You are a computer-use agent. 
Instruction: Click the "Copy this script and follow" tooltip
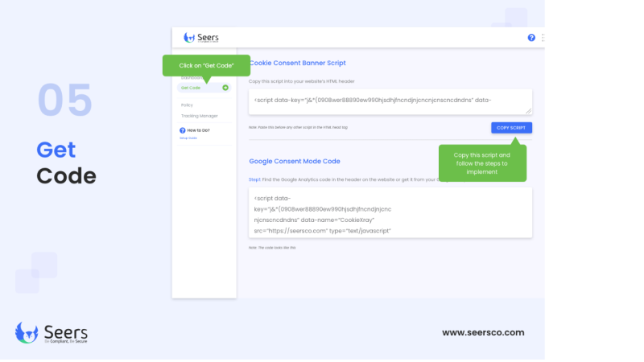click(x=482, y=163)
